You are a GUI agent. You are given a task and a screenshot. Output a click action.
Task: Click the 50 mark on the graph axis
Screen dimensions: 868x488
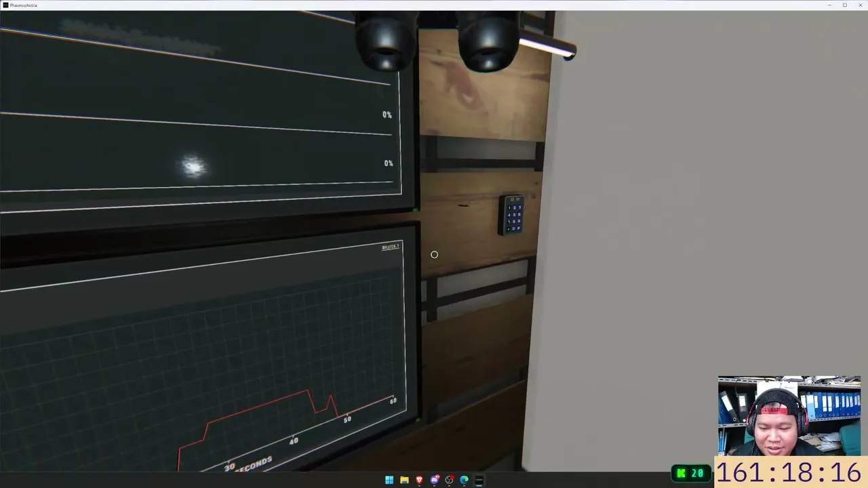[x=347, y=420]
